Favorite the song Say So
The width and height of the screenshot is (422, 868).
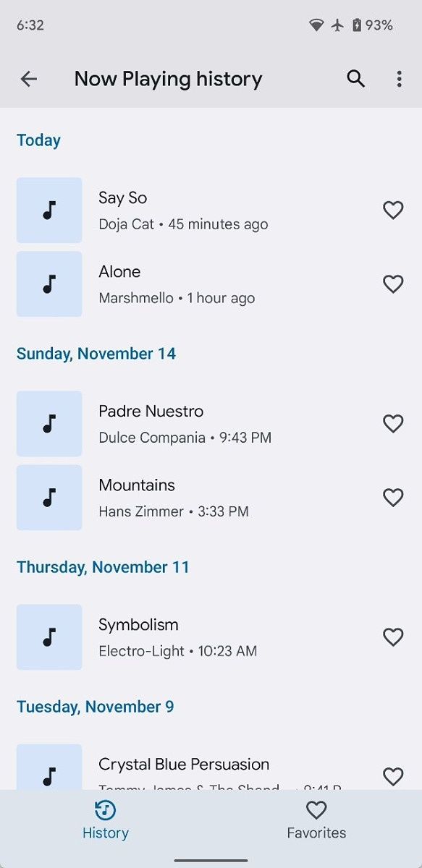(393, 210)
